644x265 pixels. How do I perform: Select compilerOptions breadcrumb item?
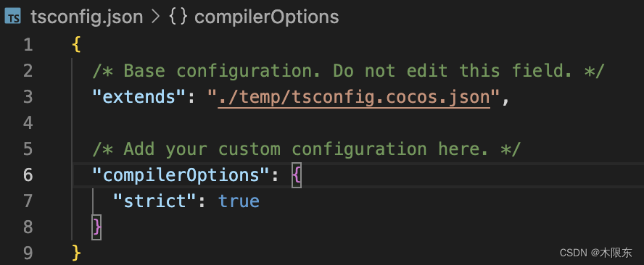(267, 17)
